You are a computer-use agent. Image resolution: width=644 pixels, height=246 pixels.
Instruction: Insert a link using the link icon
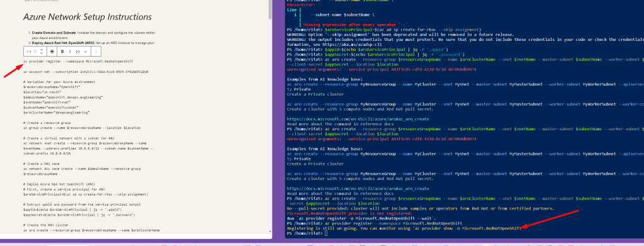click(77, 52)
